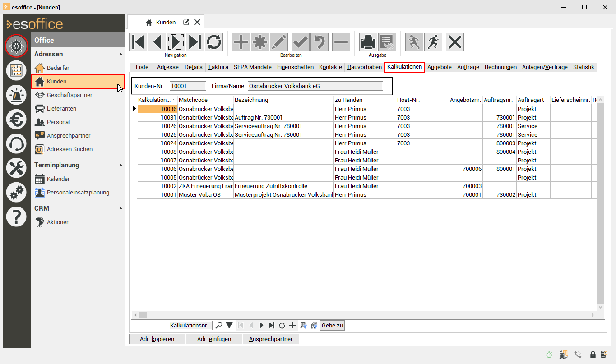Open Lieferanten in the sidebar

pyautogui.click(x=62, y=108)
